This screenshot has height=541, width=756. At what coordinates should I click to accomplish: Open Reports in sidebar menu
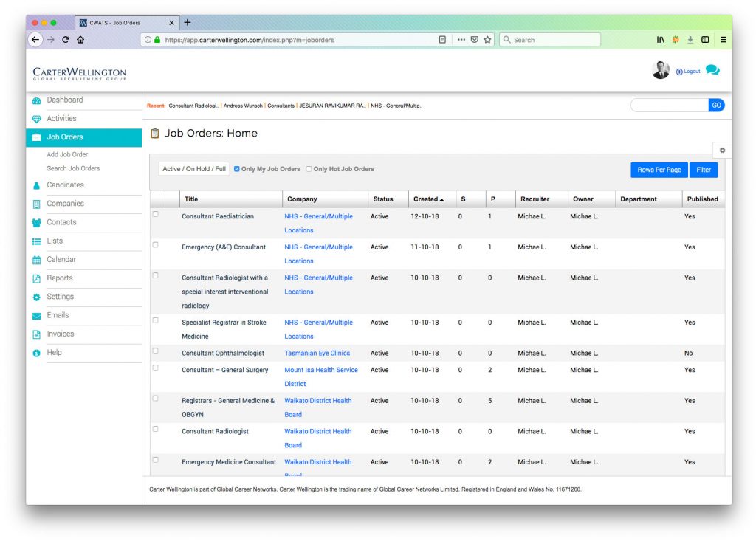click(60, 278)
